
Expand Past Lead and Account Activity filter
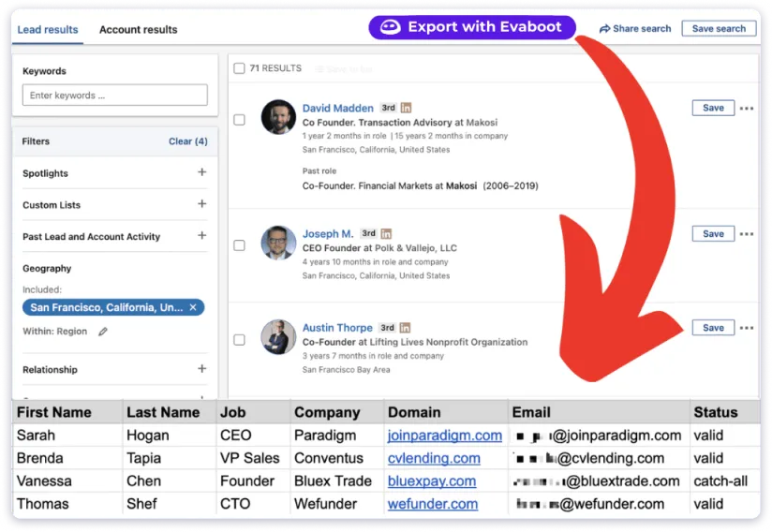click(201, 235)
